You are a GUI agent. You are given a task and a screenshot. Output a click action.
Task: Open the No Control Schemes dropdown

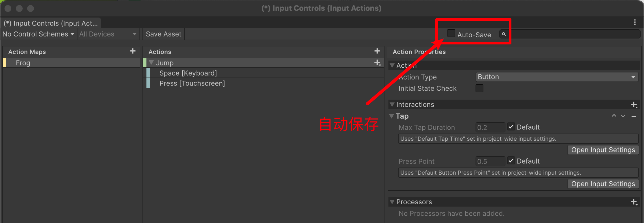pos(38,34)
